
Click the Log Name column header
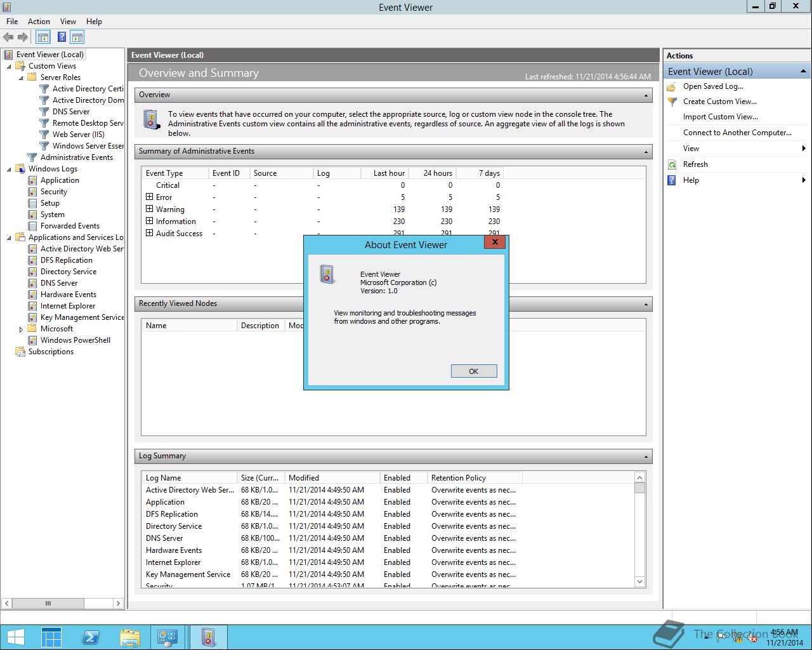189,478
